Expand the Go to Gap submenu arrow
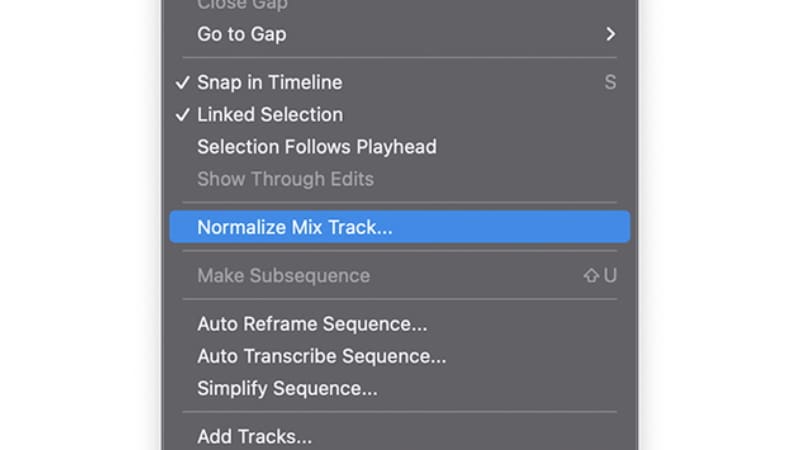The width and height of the screenshot is (800, 450). (x=610, y=34)
